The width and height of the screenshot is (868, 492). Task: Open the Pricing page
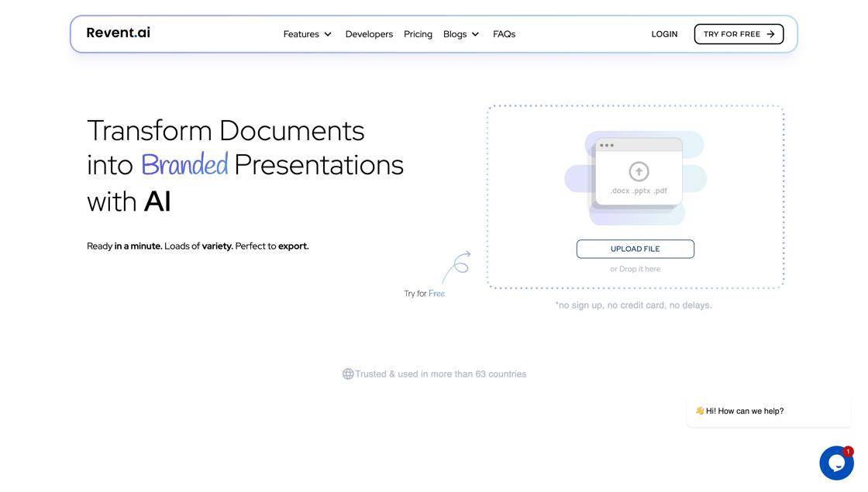click(418, 34)
